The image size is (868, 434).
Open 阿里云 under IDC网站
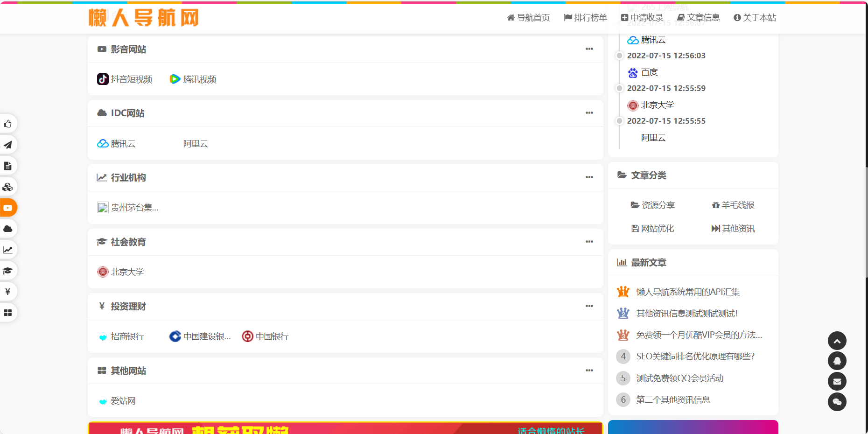point(196,144)
